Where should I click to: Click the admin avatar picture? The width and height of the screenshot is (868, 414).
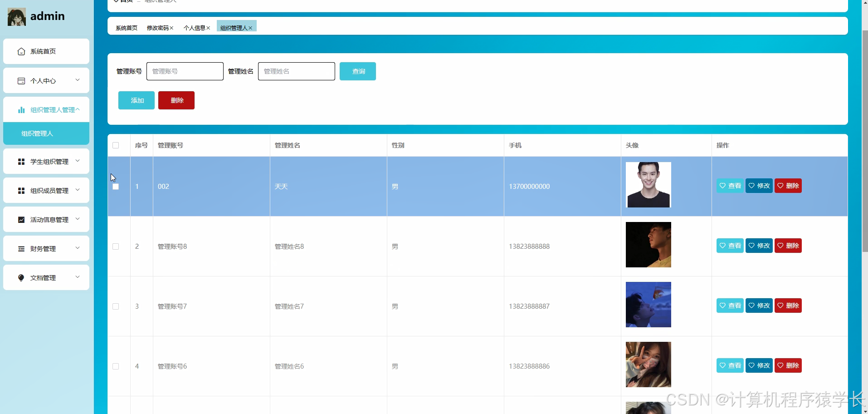tap(17, 17)
